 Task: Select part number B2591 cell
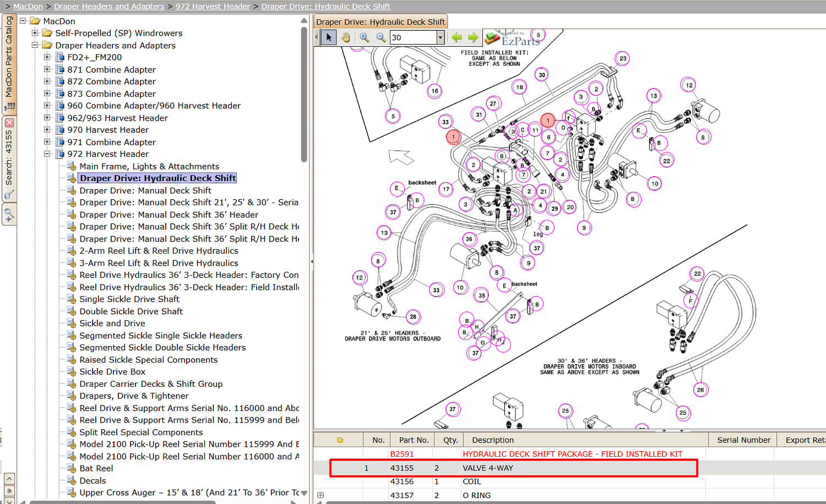coord(402,454)
